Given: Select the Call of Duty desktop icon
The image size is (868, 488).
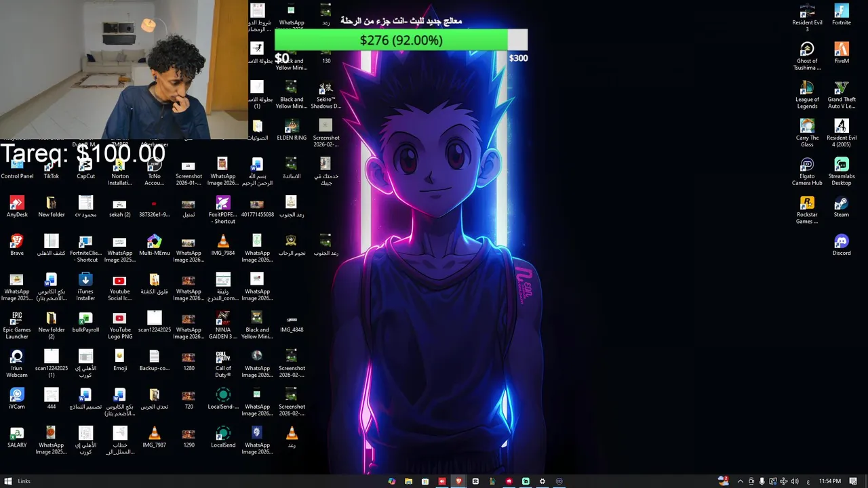Looking at the screenshot, I should pyautogui.click(x=223, y=364).
